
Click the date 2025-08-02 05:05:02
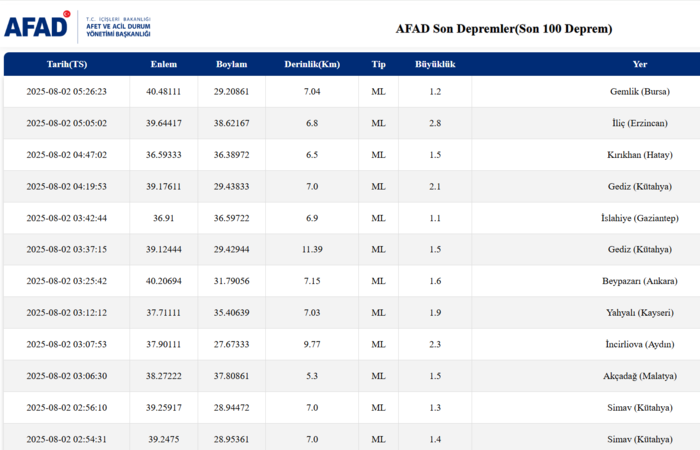tap(67, 123)
